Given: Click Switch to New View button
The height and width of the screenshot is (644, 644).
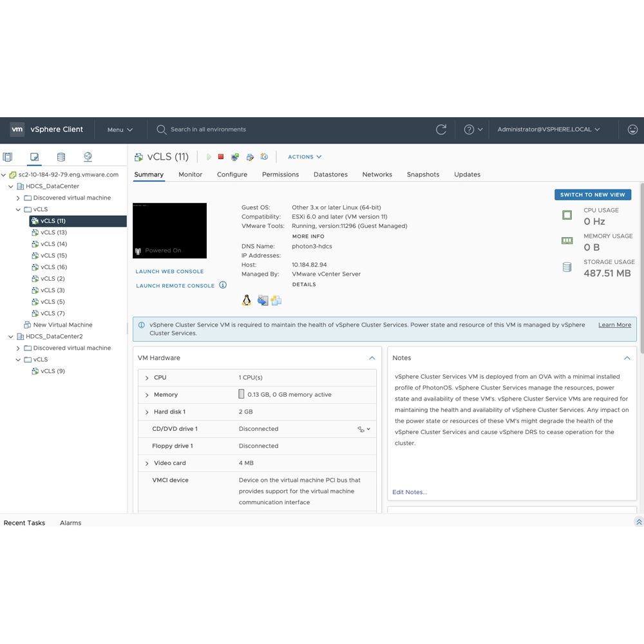Looking at the screenshot, I should pyautogui.click(x=592, y=194).
